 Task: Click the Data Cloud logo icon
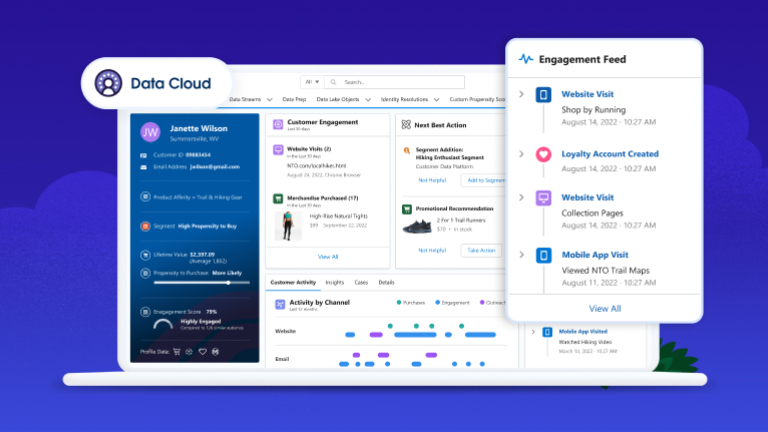pos(108,83)
